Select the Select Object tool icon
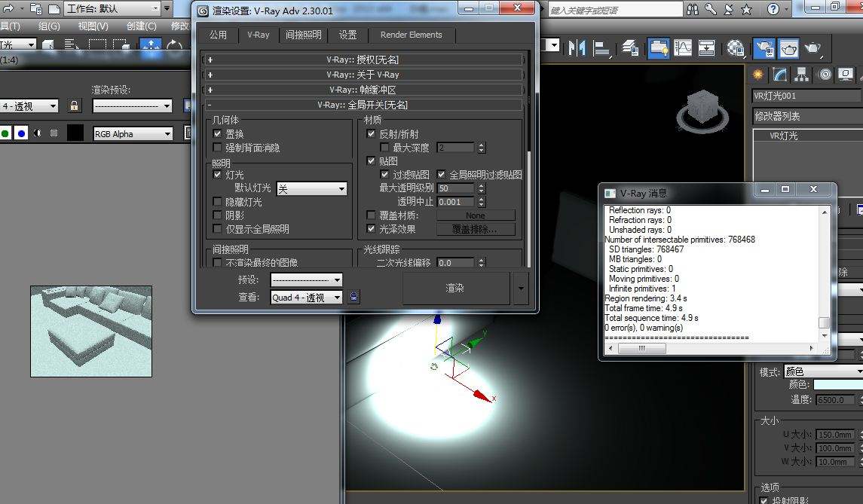The height and width of the screenshot is (504, 863). tap(48, 45)
